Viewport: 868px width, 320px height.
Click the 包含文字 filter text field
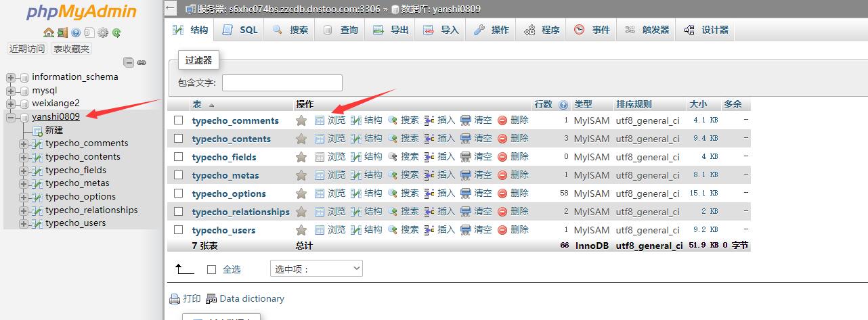pyautogui.click(x=282, y=83)
